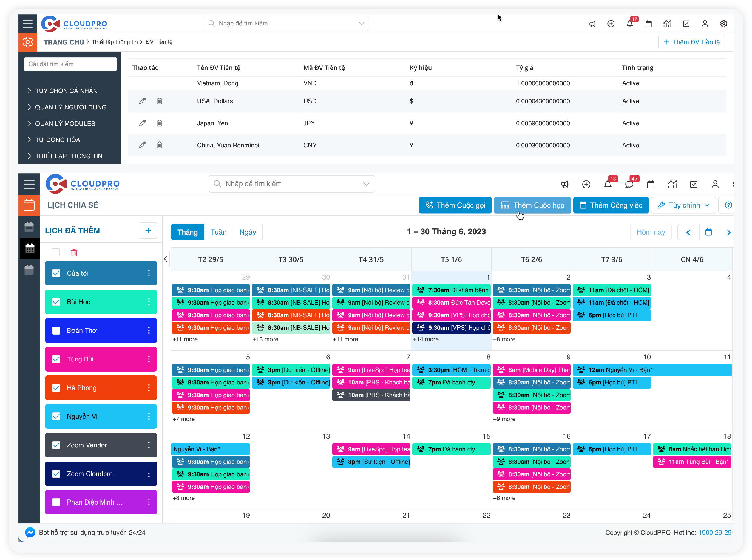The height and width of the screenshot is (560, 752).
Task: Click the calendar date picker icon beside Hôm nay
Action: coord(708,232)
